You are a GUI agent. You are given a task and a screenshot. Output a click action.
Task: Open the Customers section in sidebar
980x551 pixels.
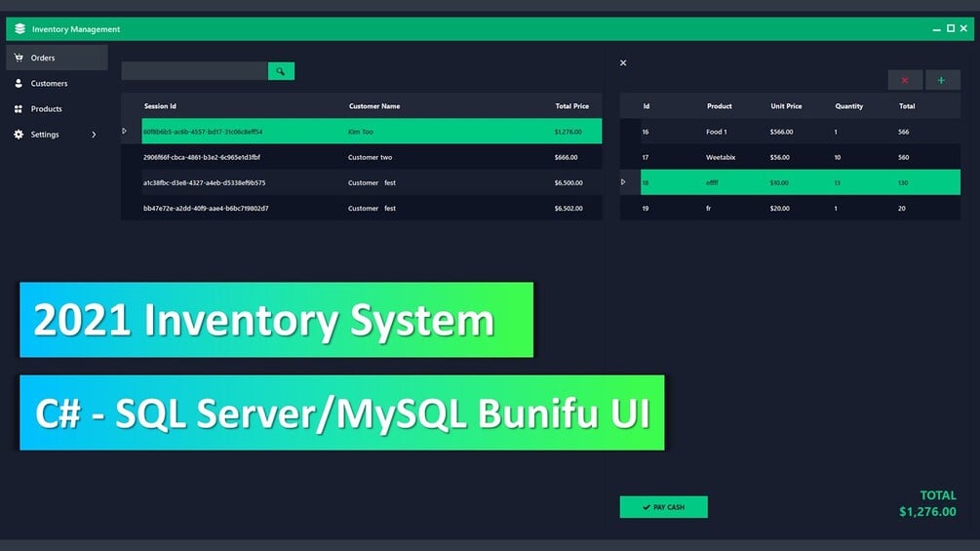click(57, 83)
